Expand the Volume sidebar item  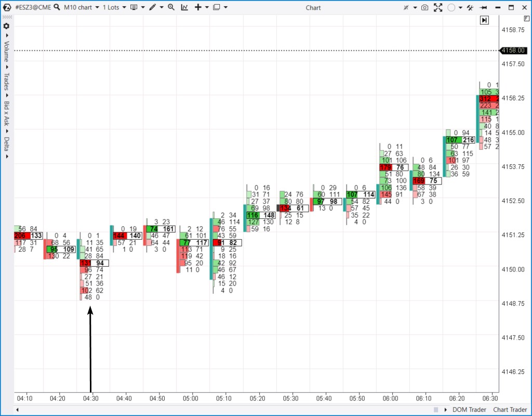[x=7, y=52]
